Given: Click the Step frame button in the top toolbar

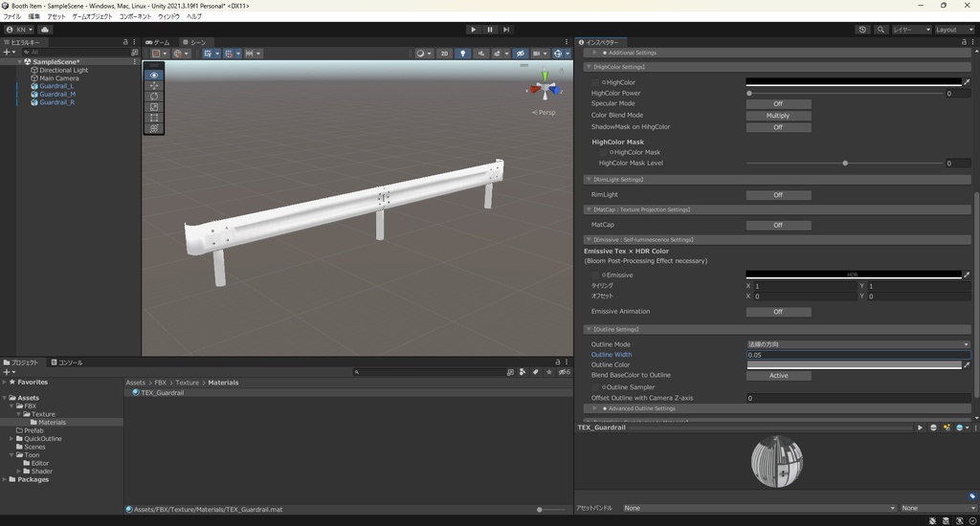Looking at the screenshot, I should 506,30.
